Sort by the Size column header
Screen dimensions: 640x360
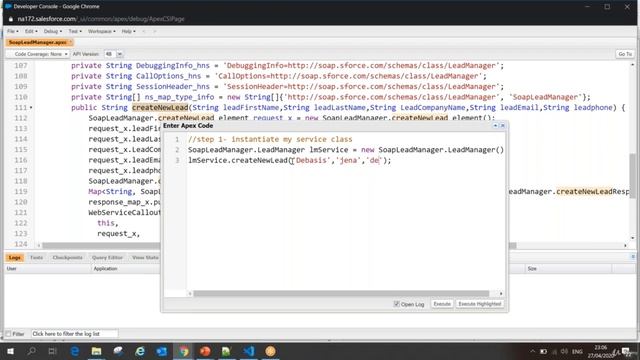[x=568, y=269]
